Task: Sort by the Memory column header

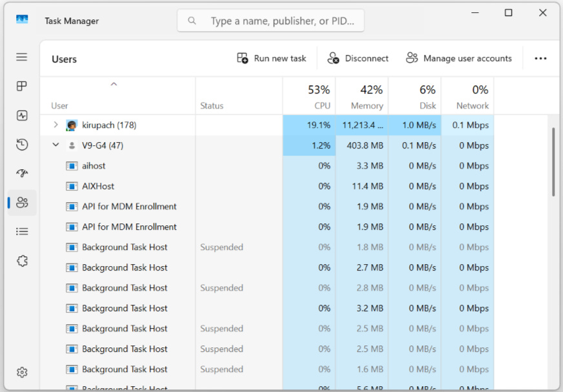Action: coord(362,96)
